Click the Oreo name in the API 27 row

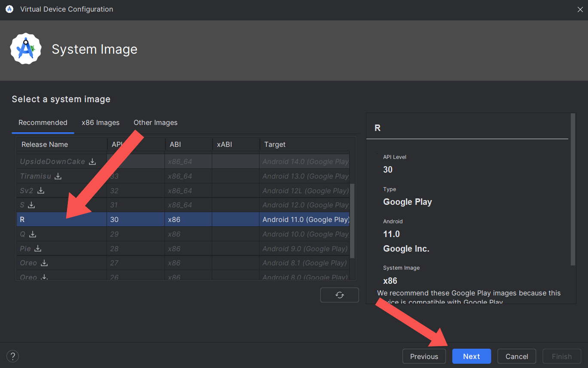point(28,263)
